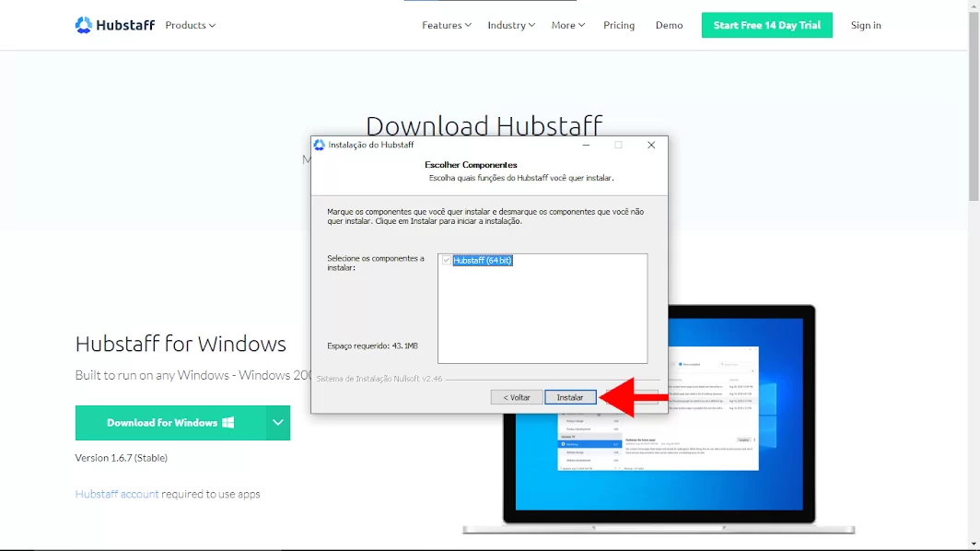Click the Sign in link
This screenshot has height=551, width=980.
tap(866, 25)
